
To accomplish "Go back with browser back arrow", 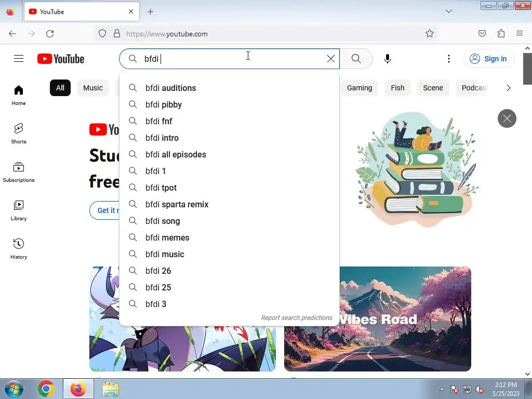I will [x=12, y=34].
